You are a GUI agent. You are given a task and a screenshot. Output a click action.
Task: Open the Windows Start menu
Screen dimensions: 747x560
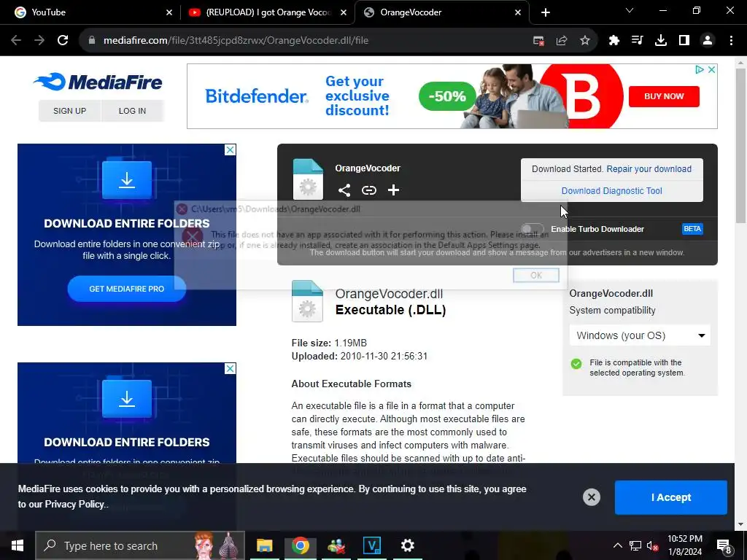18,545
